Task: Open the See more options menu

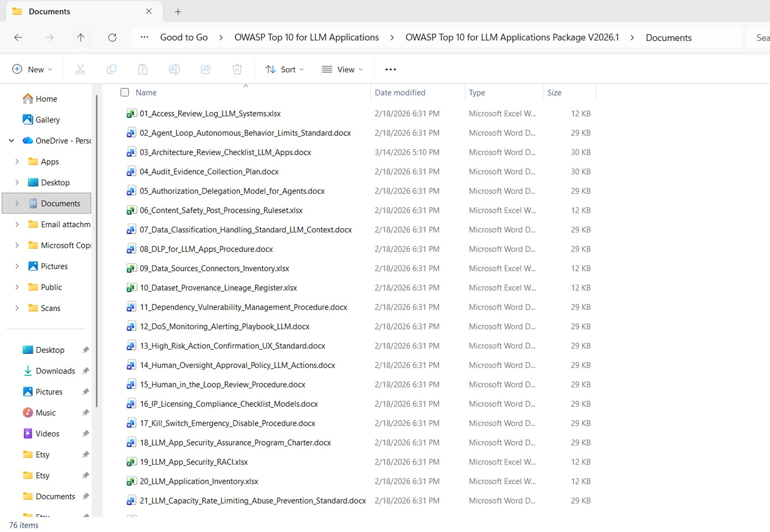Action: pos(391,69)
